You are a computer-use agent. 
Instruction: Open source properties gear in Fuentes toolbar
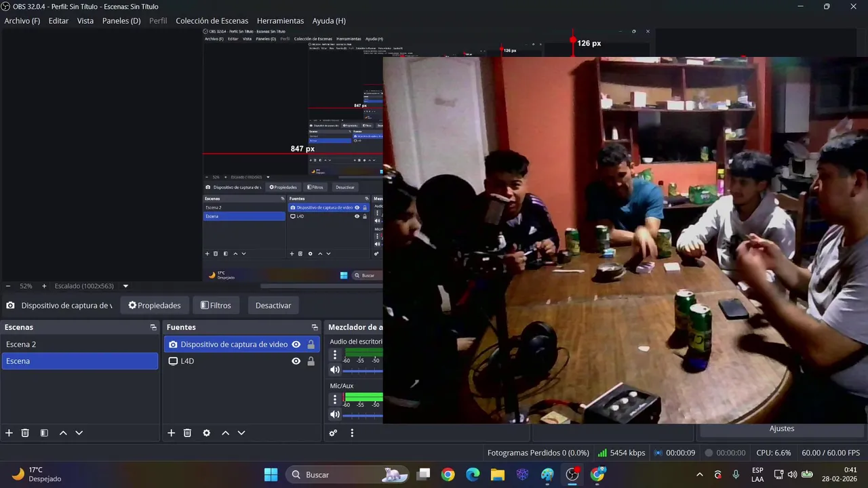click(207, 433)
